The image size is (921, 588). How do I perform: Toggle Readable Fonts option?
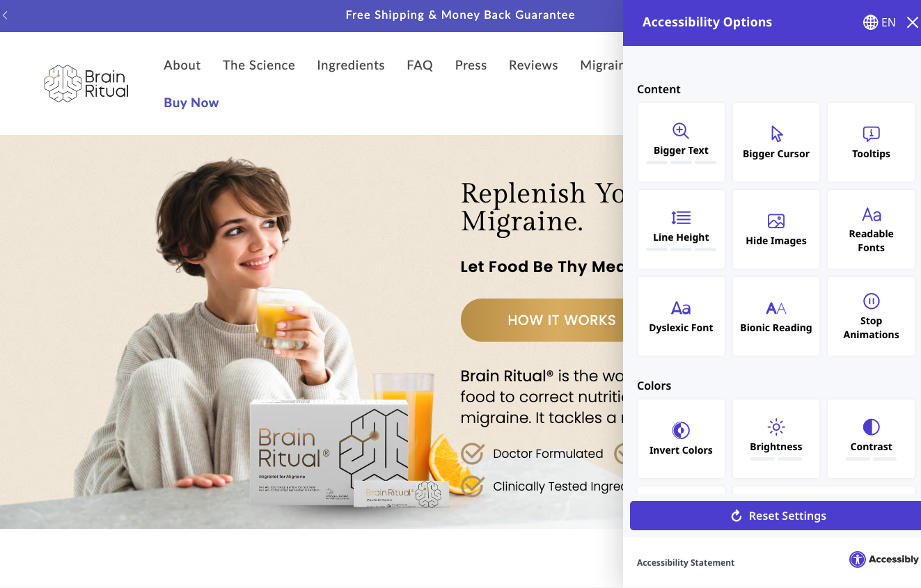tap(871, 230)
